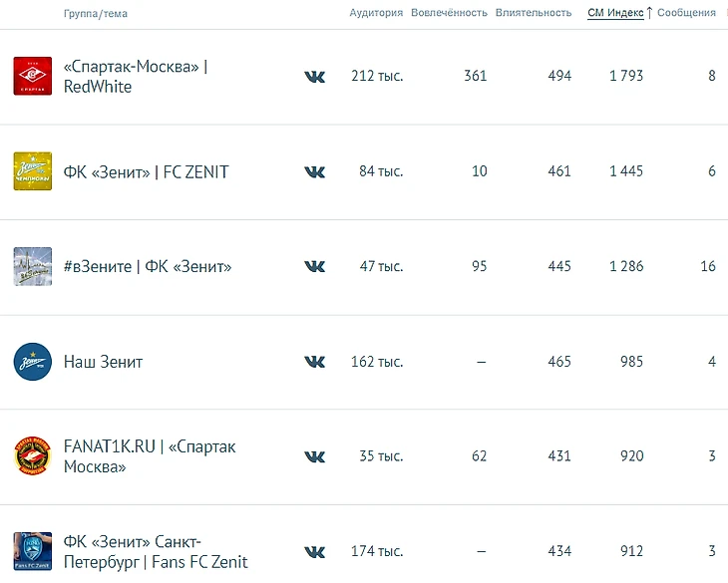Sort by СМ Индекс column header
This screenshot has height=583, width=728.
615,13
